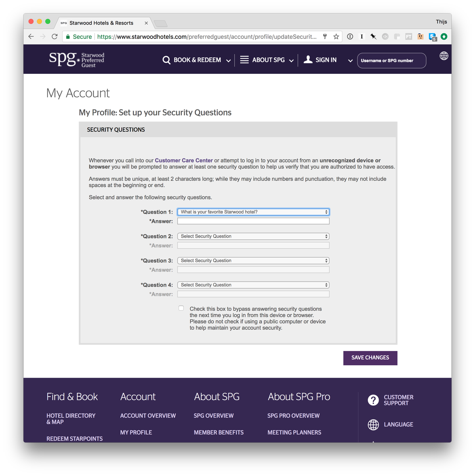Expand the About SPG chevron

pos(291,61)
